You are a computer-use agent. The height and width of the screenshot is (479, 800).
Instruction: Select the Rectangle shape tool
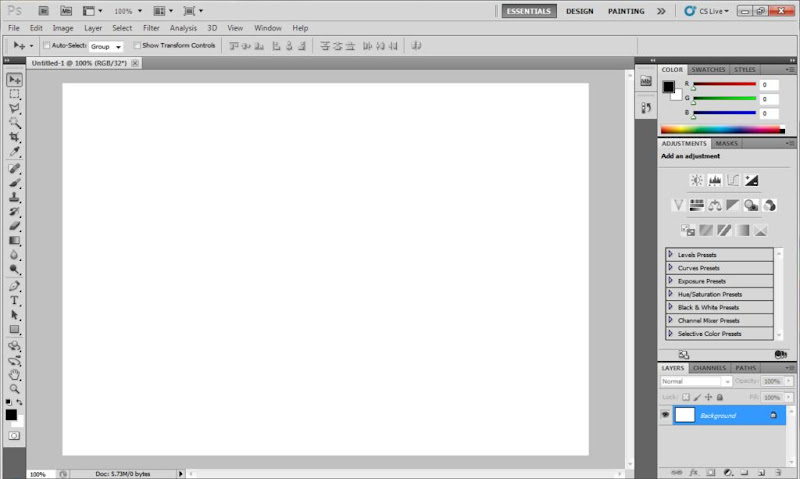tap(14, 330)
